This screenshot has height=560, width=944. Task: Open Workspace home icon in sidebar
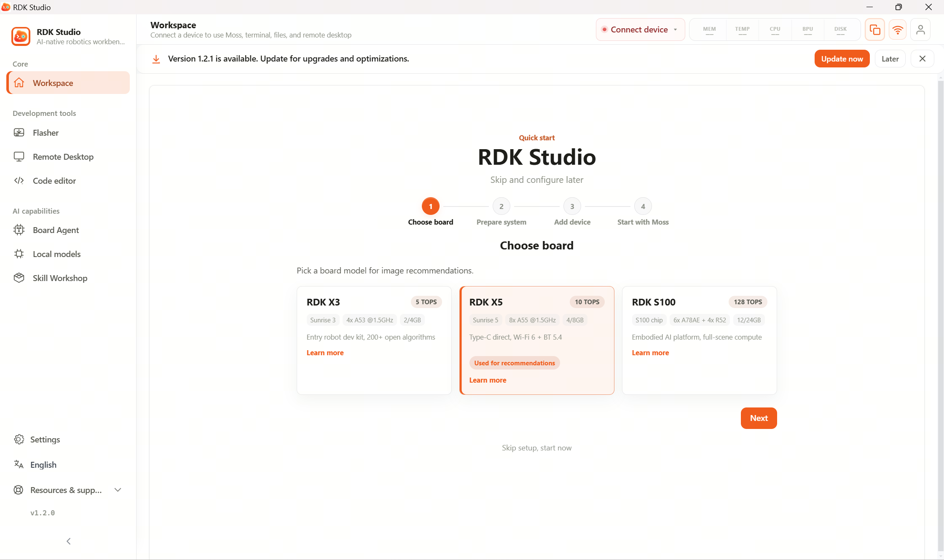click(x=19, y=83)
